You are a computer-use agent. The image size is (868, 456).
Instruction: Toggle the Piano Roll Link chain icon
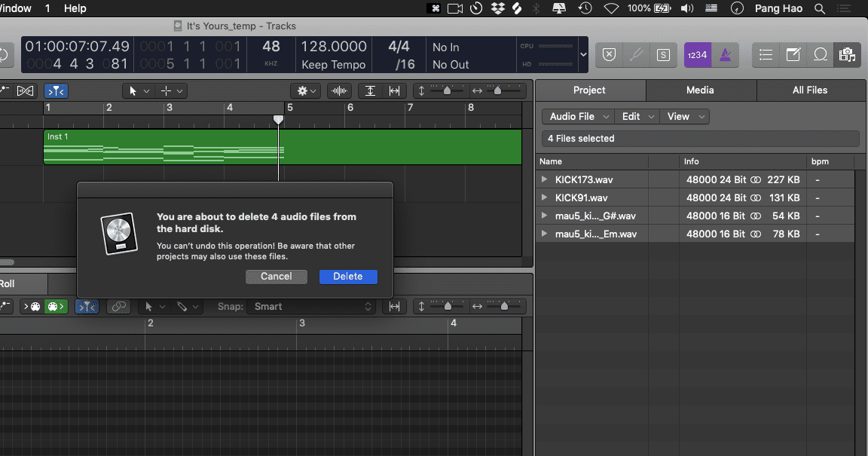[118, 307]
